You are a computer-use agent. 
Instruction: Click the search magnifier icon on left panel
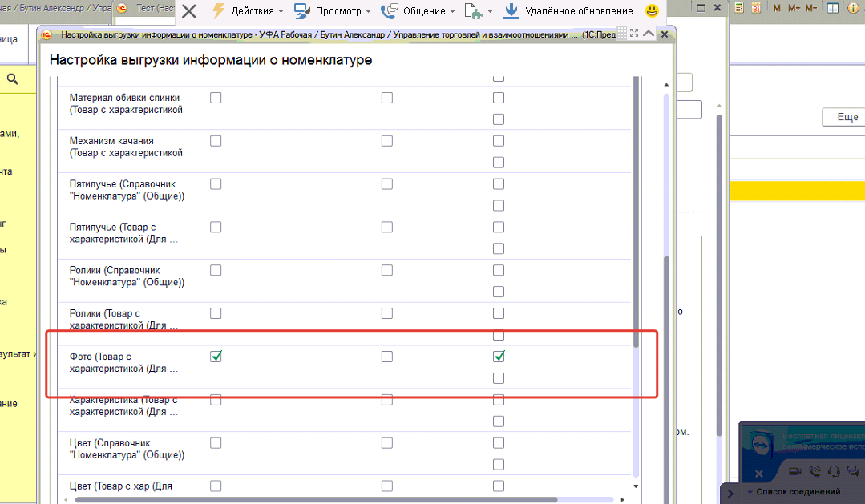coord(13,79)
